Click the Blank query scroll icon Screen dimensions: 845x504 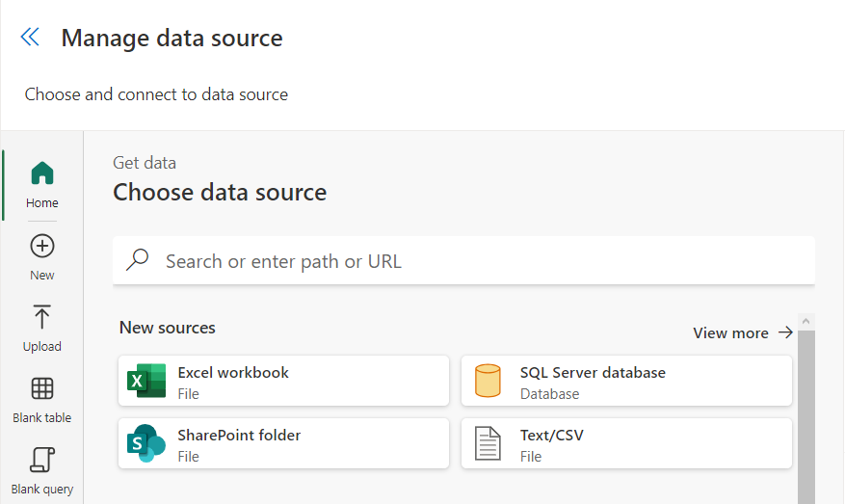click(42, 460)
